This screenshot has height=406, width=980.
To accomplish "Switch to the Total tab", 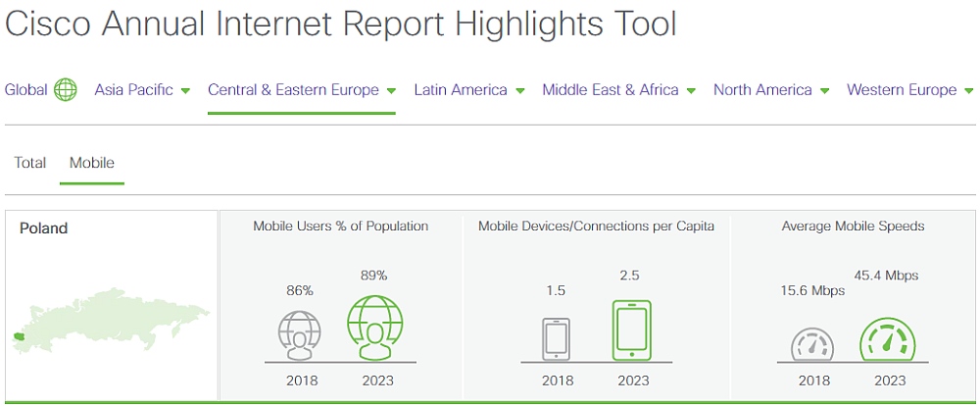I will 30,163.
